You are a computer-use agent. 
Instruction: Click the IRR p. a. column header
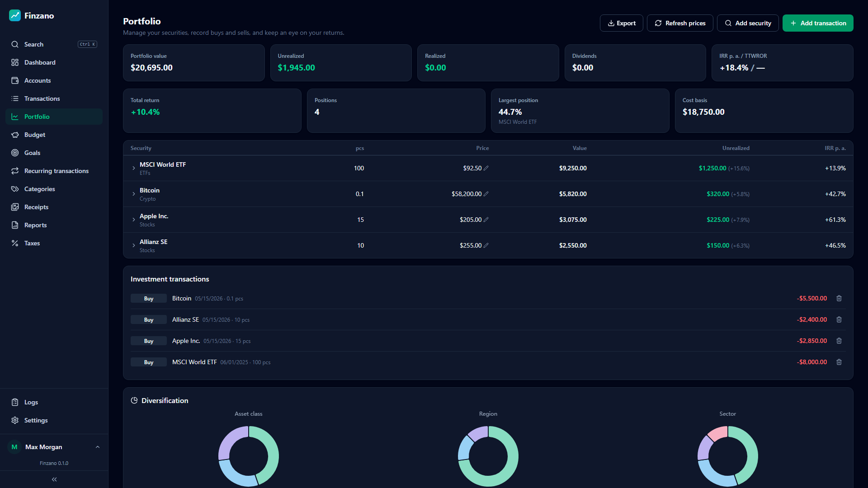click(x=835, y=148)
